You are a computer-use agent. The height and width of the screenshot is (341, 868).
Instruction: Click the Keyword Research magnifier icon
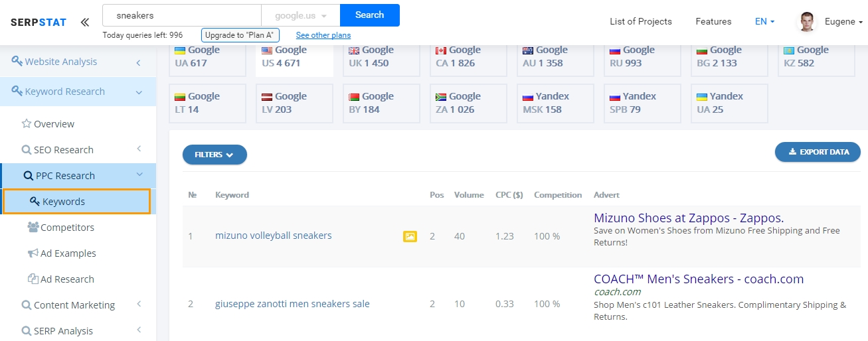pos(17,91)
